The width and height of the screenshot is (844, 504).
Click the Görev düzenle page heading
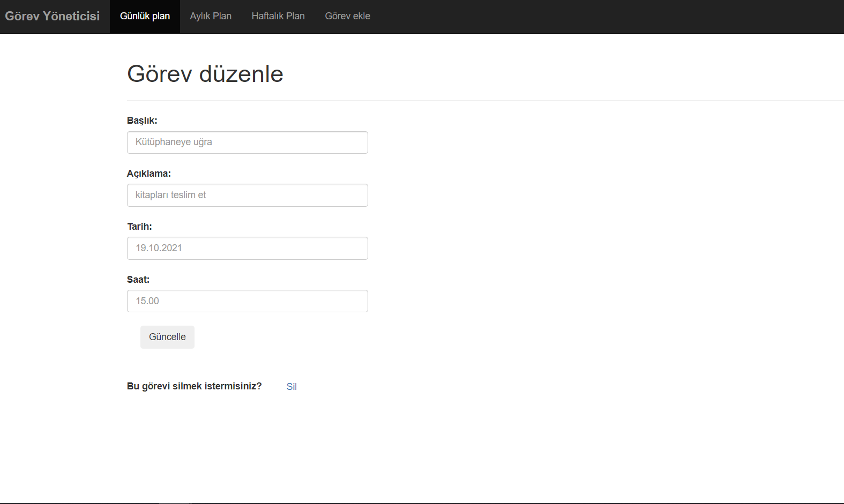tap(205, 74)
